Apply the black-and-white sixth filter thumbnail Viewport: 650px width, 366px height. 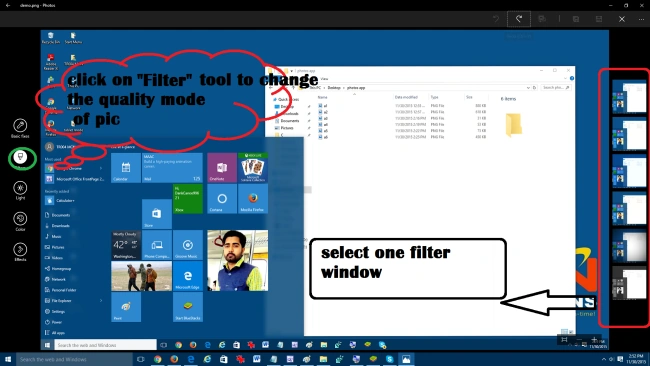629,283
